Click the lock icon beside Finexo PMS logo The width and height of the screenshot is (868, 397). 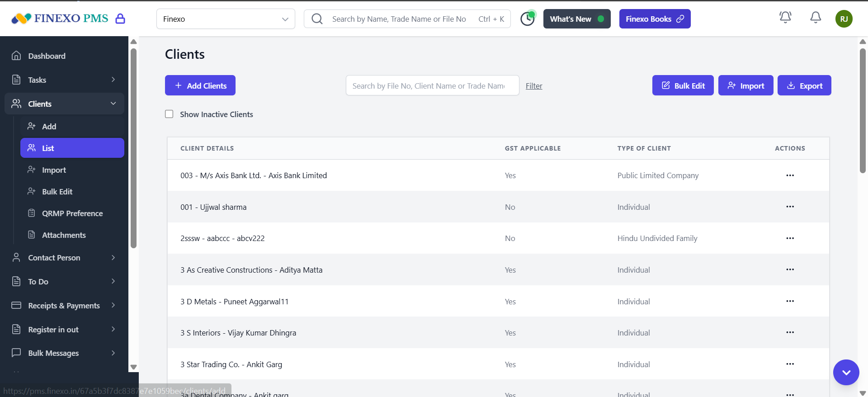click(x=120, y=19)
